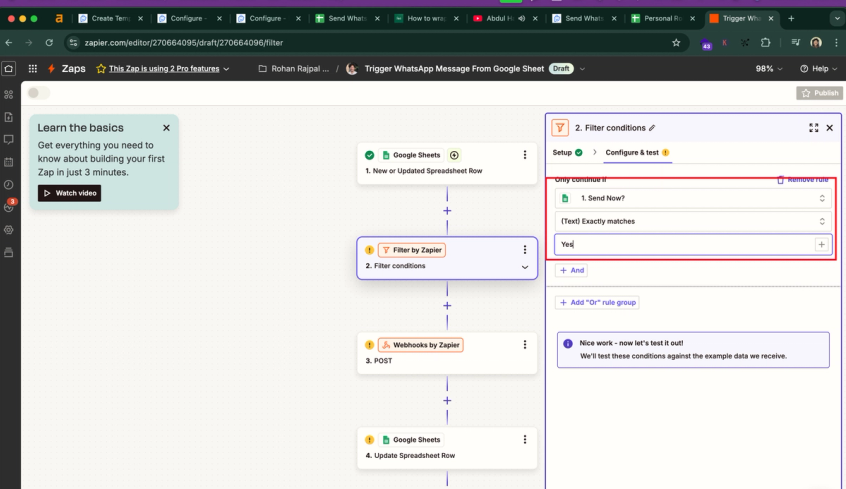Collapse the Filter conditions step chevron
Viewport: 846px width, 489px height.
click(524, 267)
